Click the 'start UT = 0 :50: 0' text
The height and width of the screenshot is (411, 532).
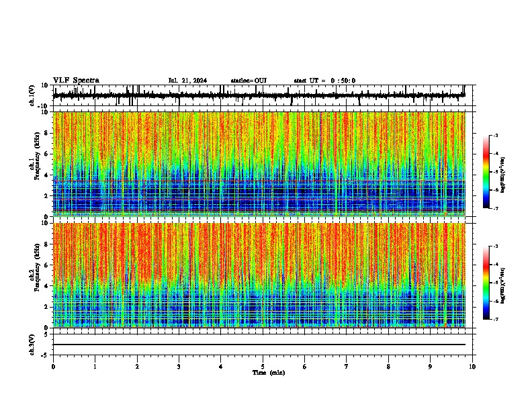coord(324,81)
